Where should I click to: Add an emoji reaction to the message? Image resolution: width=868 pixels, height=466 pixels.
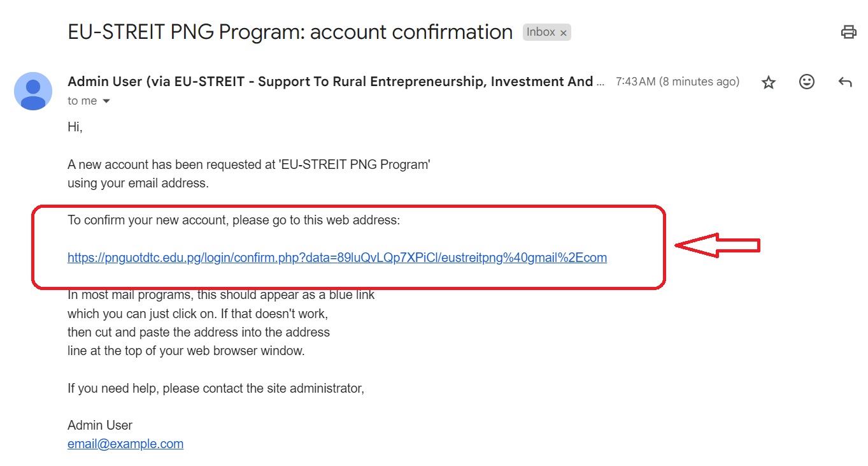pos(807,82)
